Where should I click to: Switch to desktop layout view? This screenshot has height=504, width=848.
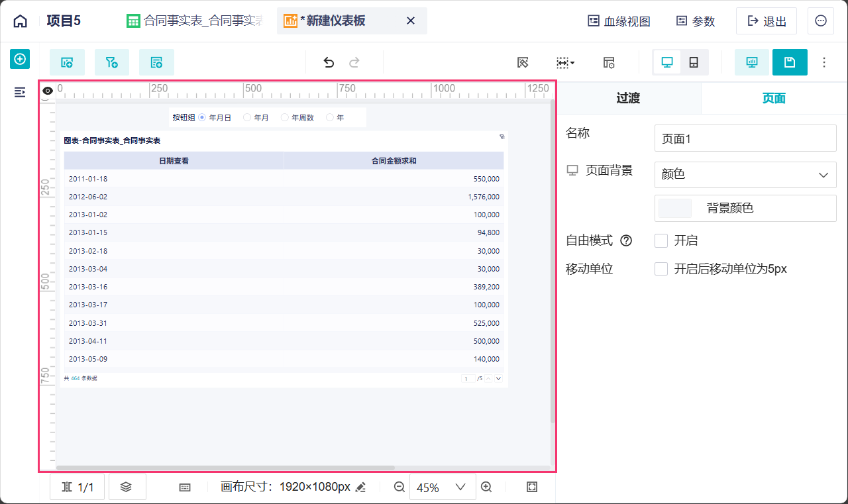point(667,62)
